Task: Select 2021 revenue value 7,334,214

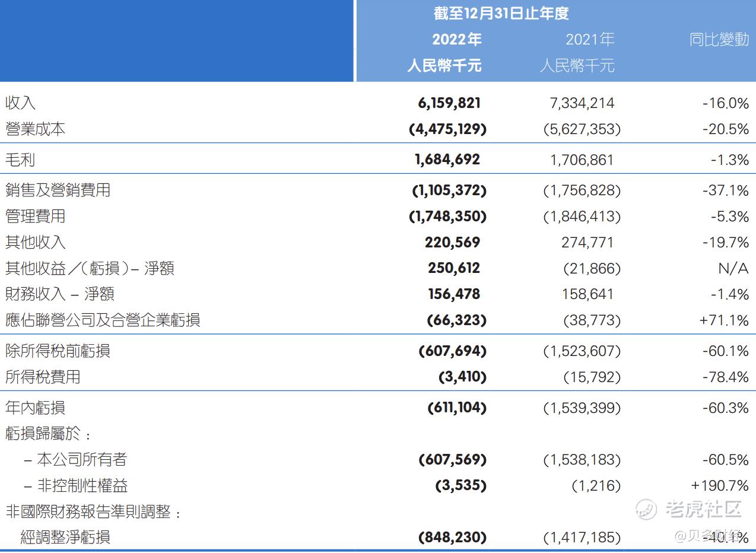Action: 583,103
